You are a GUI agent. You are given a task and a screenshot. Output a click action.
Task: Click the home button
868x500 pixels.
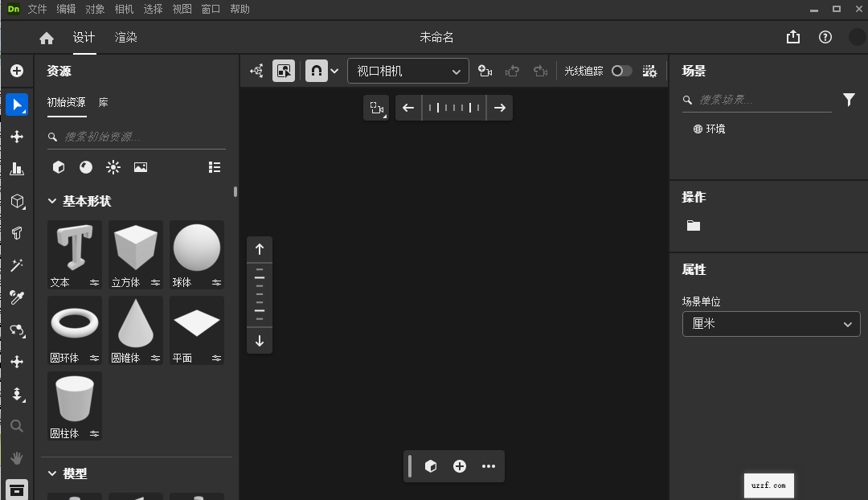coord(46,37)
